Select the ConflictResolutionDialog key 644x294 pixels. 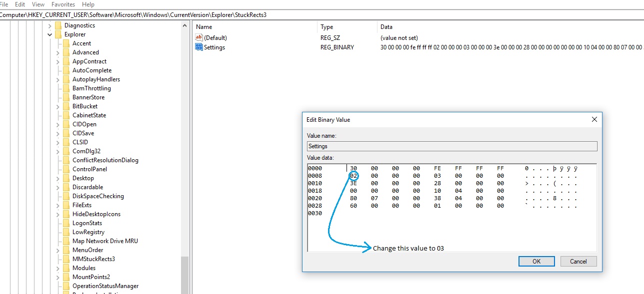105,160
